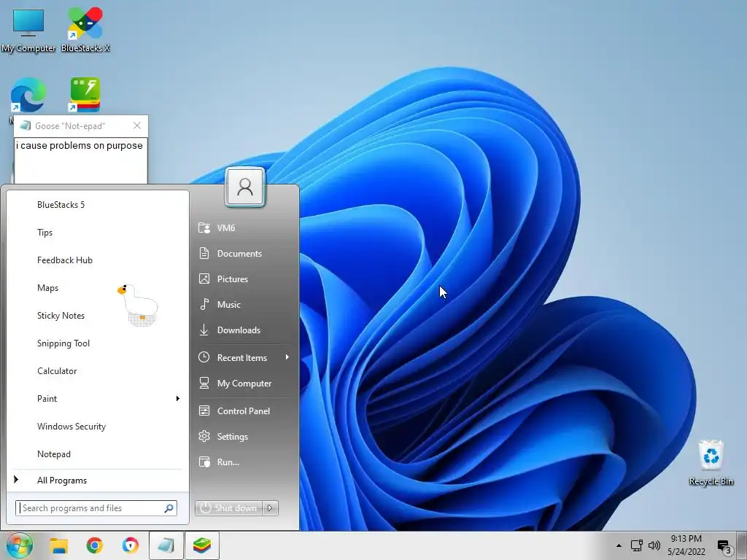Click inside the Not-epad text area

pos(80,160)
